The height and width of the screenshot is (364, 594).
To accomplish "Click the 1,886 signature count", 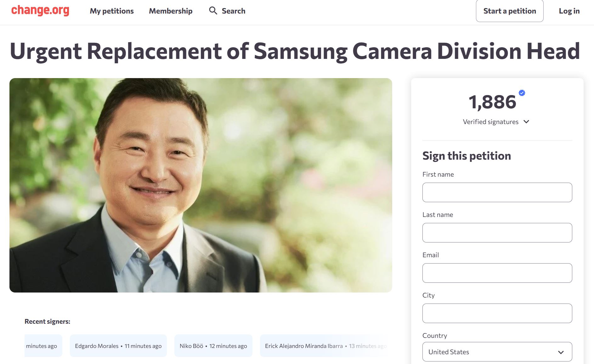I will (492, 102).
